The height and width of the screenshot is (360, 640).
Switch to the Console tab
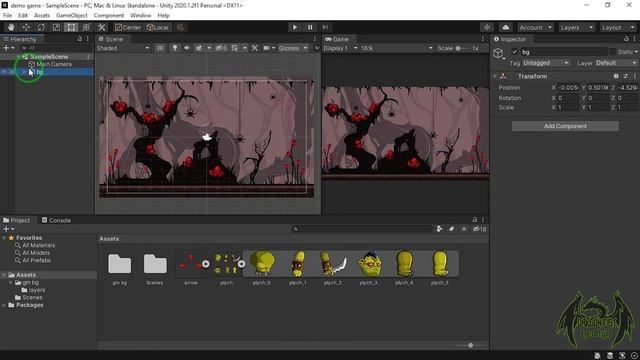56,220
